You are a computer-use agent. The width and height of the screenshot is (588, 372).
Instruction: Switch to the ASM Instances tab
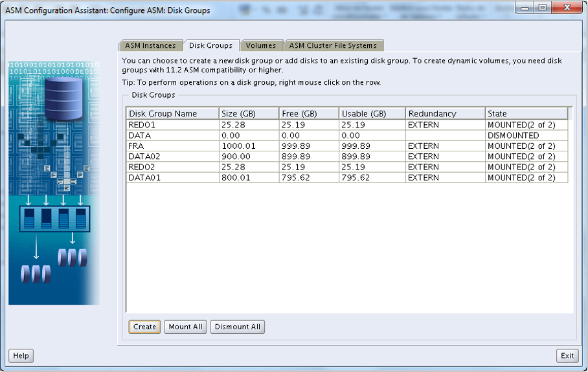(151, 45)
